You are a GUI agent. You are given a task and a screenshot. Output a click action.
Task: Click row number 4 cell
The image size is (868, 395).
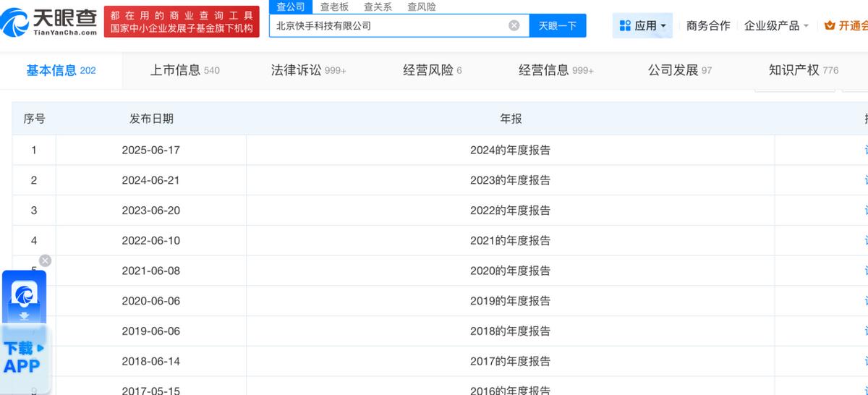tap(34, 240)
